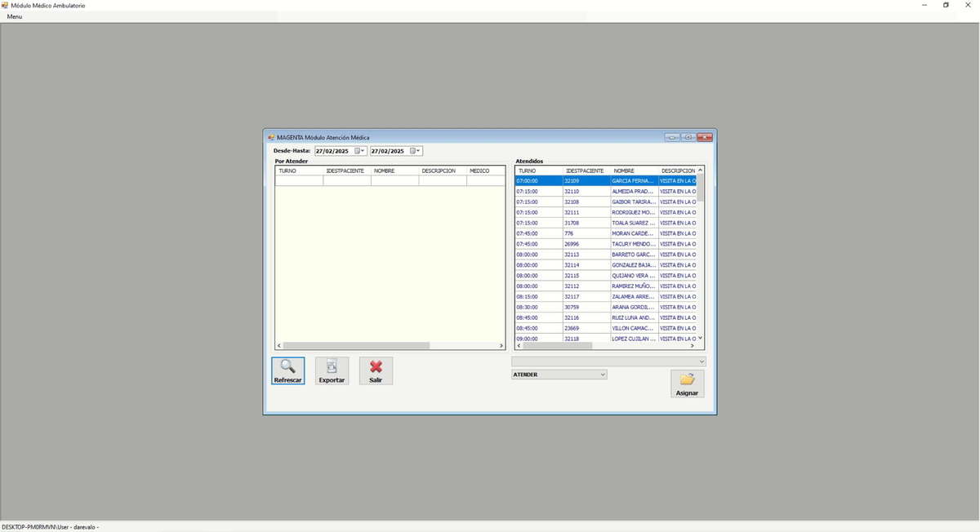Minimize the main Módulo Médico Ambulatorio window
The width and height of the screenshot is (980, 532).
click(924, 5)
